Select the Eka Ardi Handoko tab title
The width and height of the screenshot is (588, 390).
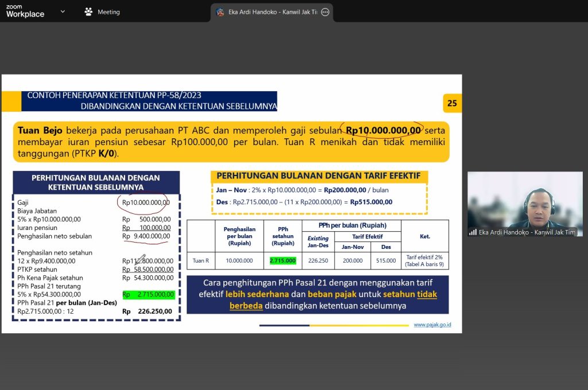click(272, 12)
